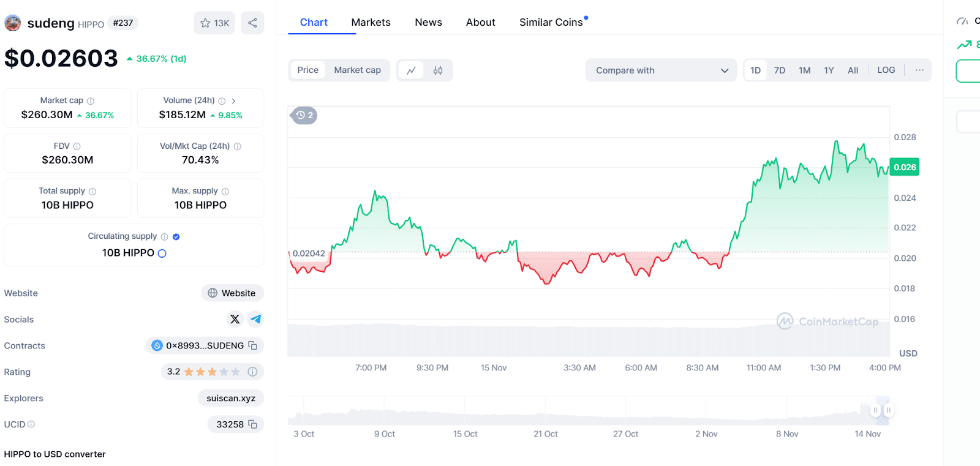This screenshot has width=980, height=466.
Task: Click 21 Oct on the range timeline
Action: 546,434
